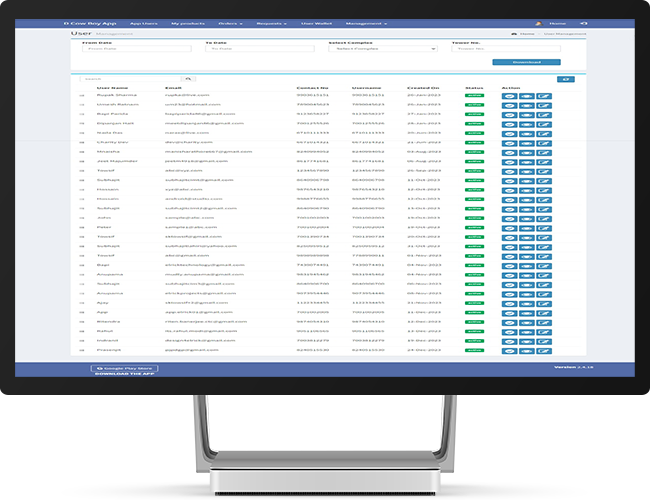Click the search icon button beside Search box
Screen dimensions: 650x500
(189, 78)
